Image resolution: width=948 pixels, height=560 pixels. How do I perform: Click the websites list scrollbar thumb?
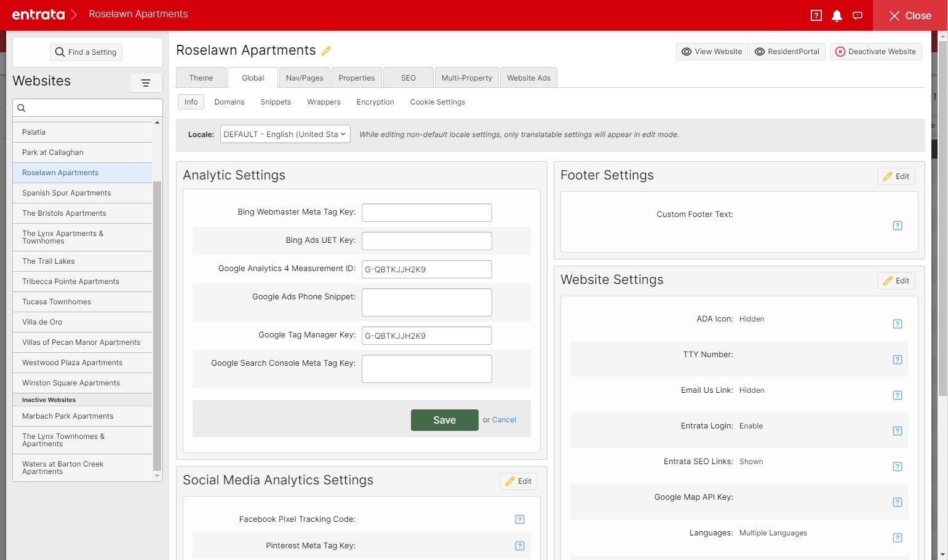[157, 326]
